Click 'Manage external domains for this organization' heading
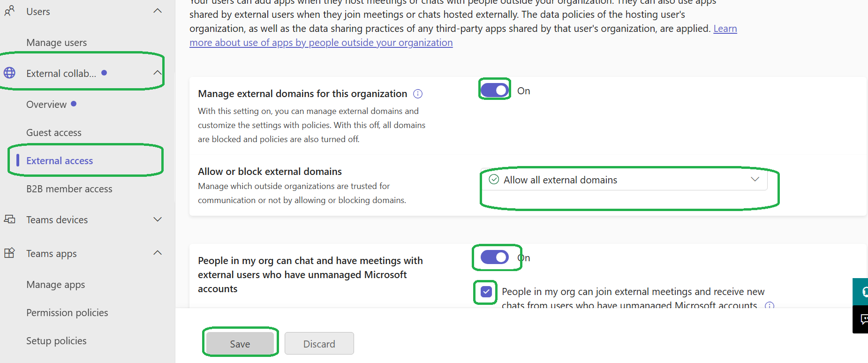This screenshot has height=363, width=868. pos(302,94)
